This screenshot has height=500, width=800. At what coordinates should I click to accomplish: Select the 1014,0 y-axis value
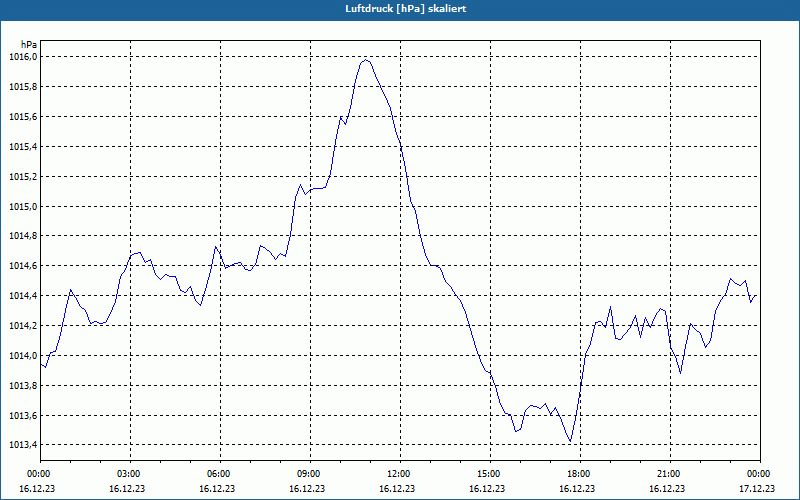click(23, 356)
